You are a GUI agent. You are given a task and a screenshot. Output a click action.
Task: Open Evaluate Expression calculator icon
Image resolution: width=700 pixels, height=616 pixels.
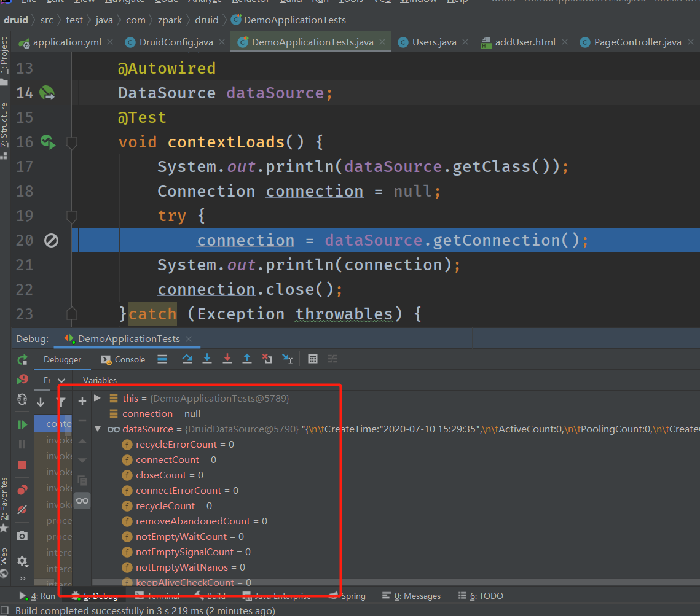tap(313, 359)
